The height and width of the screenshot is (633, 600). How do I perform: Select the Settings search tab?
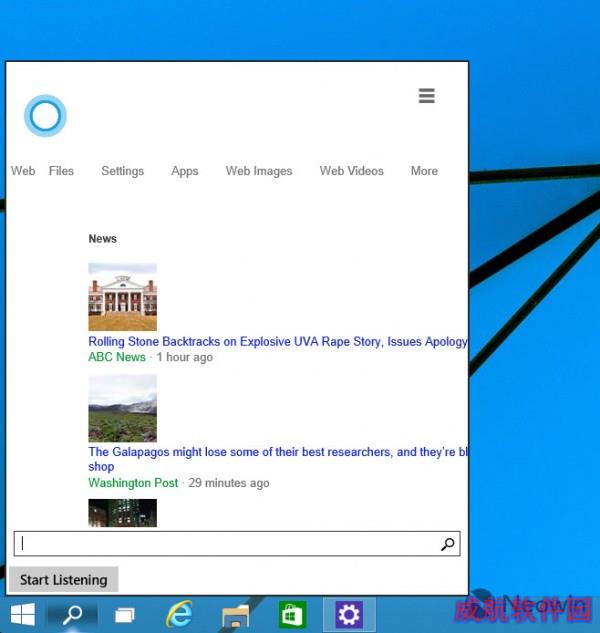click(x=122, y=171)
